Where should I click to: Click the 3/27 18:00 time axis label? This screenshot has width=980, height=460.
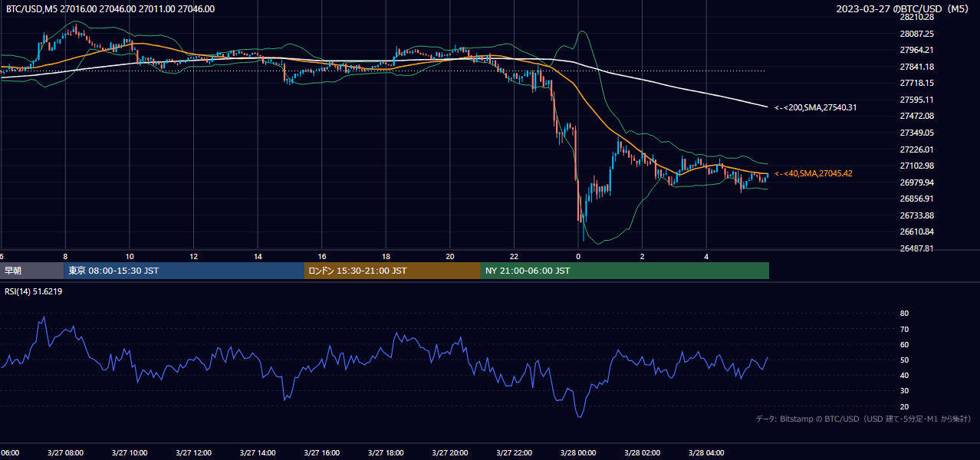tap(386, 453)
